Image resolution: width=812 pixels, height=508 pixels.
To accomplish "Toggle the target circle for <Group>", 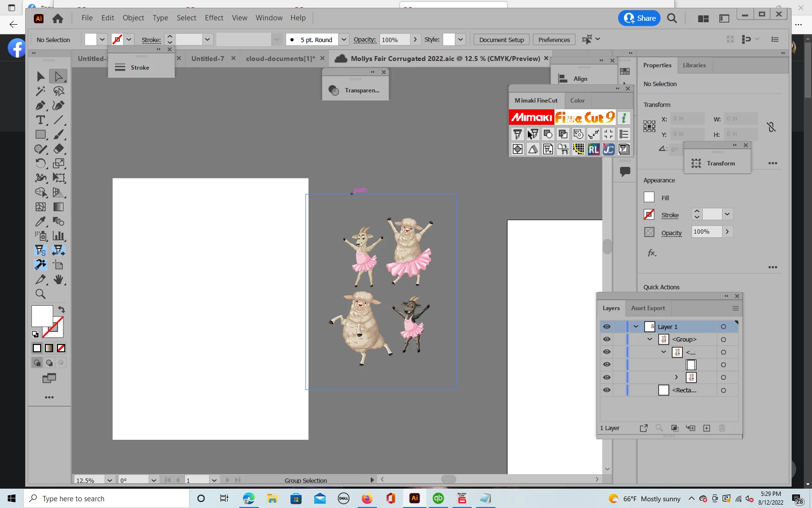I will tap(724, 339).
